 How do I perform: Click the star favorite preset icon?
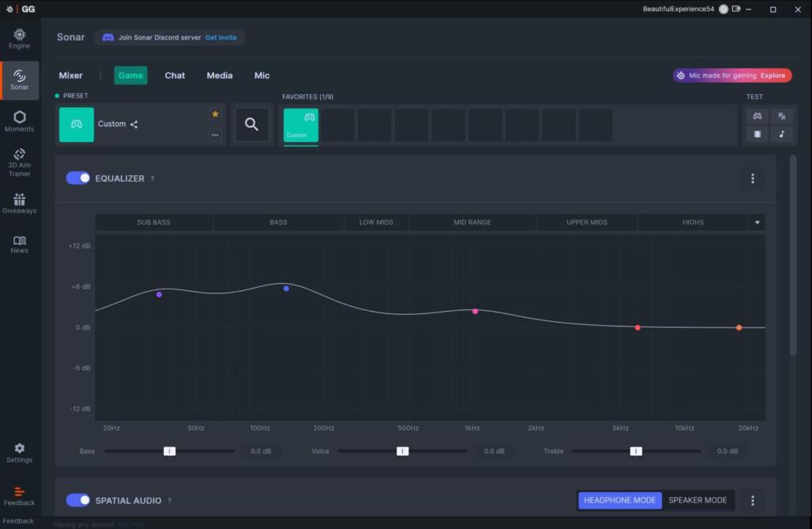point(215,114)
